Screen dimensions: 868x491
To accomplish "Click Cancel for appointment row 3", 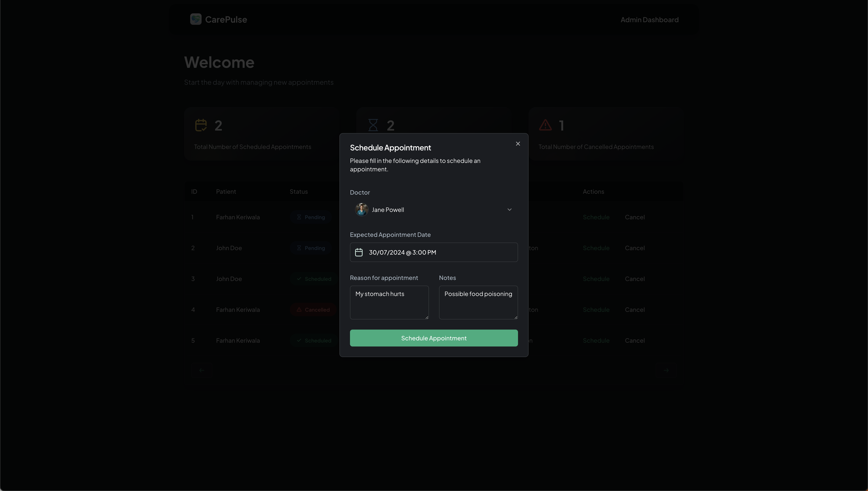I will 635,279.
